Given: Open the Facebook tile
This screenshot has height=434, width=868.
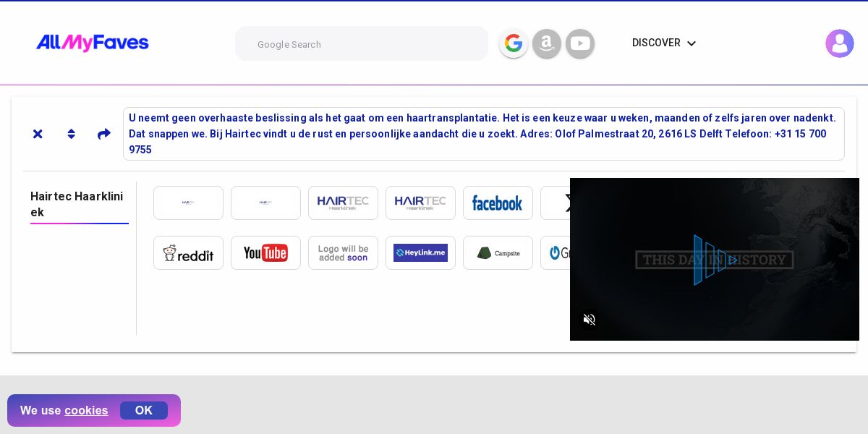Looking at the screenshot, I should [498, 203].
